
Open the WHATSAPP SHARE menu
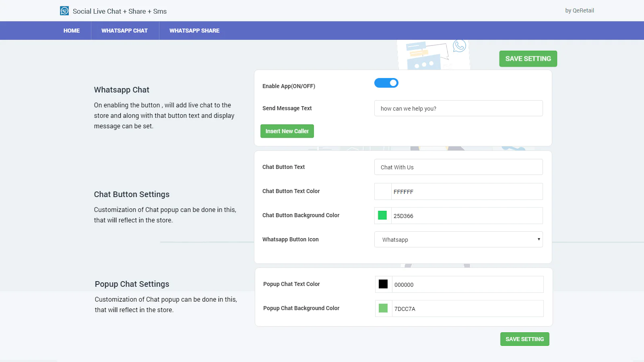pyautogui.click(x=194, y=31)
